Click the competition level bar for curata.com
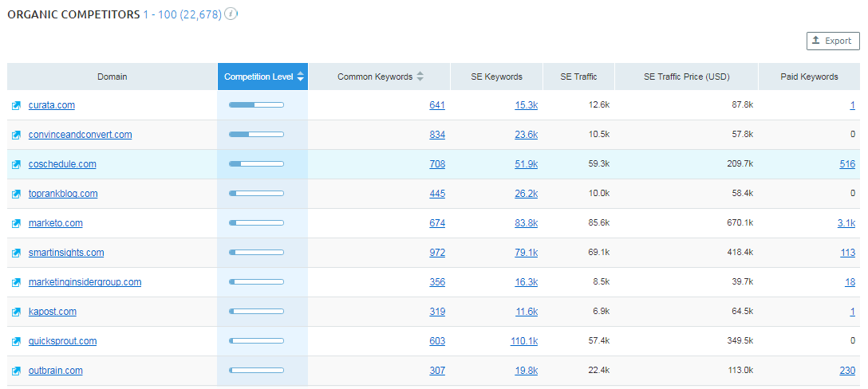 256,105
